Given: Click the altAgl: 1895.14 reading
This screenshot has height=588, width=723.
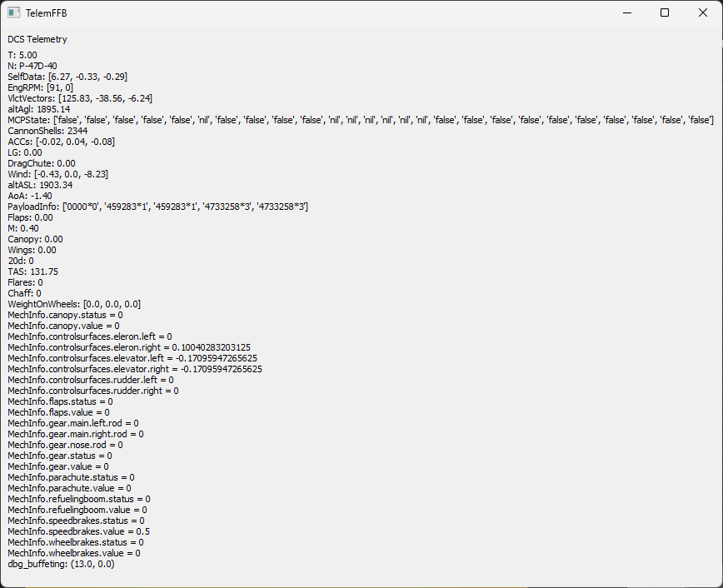Looking at the screenshot, I should (x=38, y=109).
